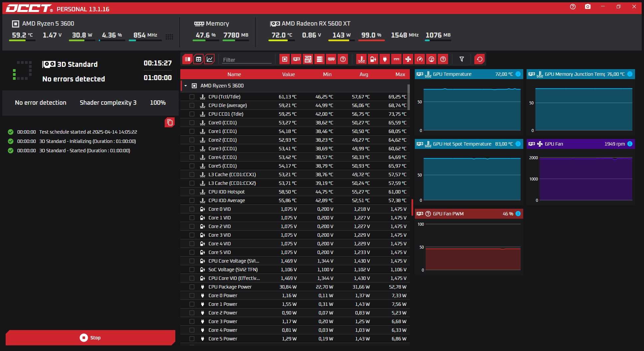Check the SoC Voltage (SVI2 TFN) checkbox

pyautogui.click(x=192, y=270)
